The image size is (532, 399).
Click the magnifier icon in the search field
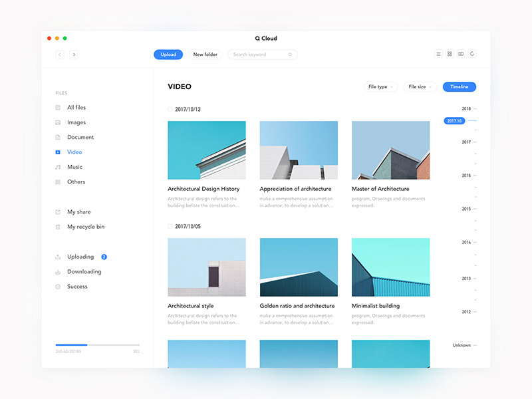pyautogui.click(x=290, y=55)
